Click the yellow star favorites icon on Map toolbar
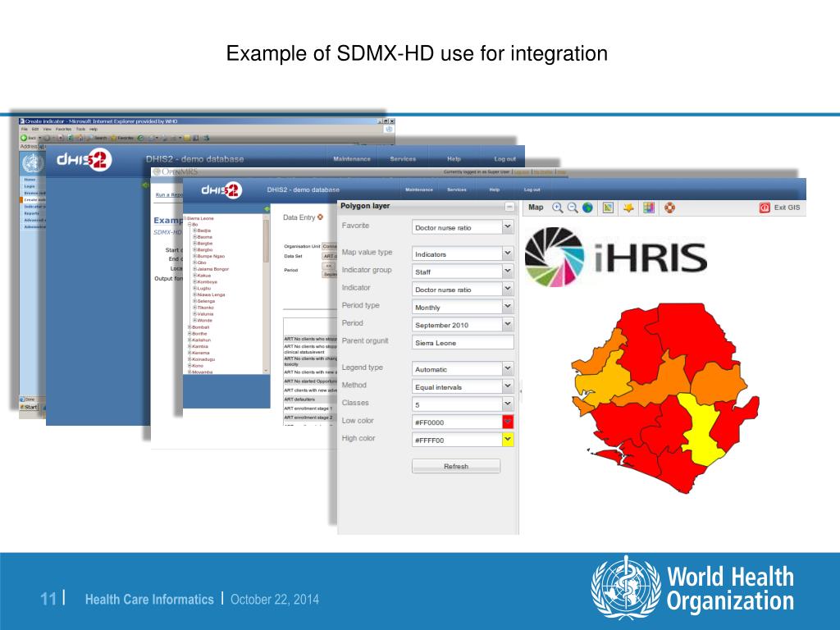840x630 pixels. point(628,208)
